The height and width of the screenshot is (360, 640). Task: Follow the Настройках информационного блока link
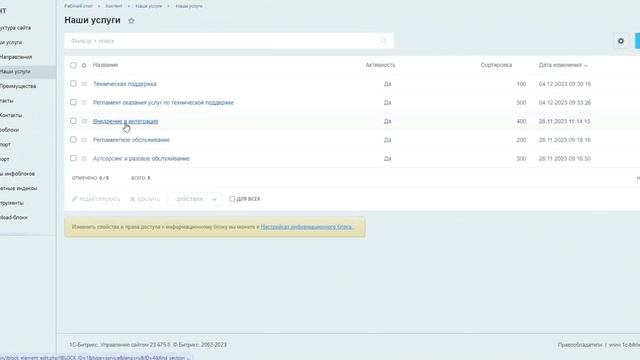[x=307, y=227]
